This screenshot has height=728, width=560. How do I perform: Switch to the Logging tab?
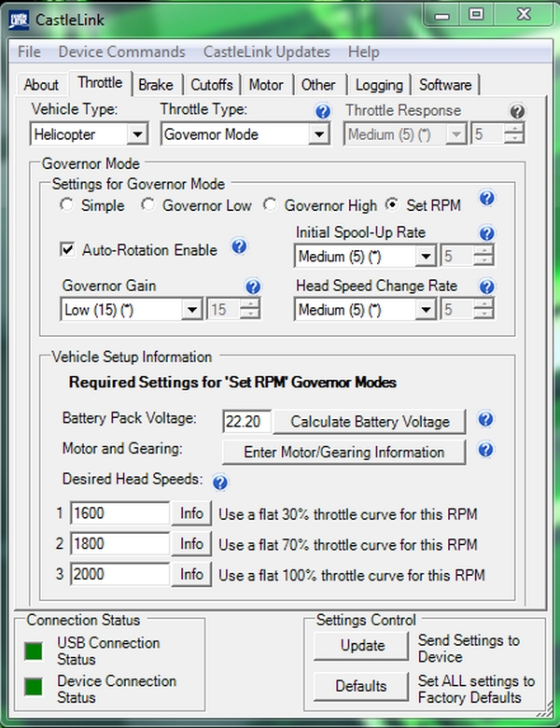tap(379, 85)
